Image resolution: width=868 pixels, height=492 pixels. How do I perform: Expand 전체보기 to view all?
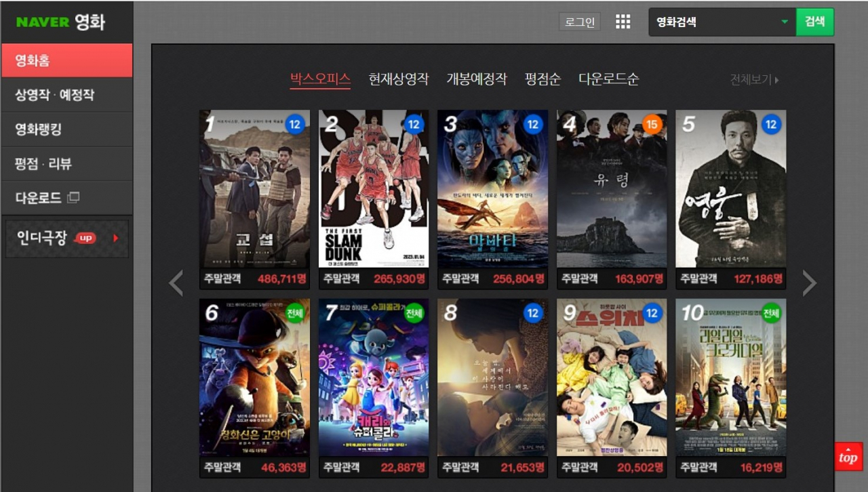click(x=754, y=79)
